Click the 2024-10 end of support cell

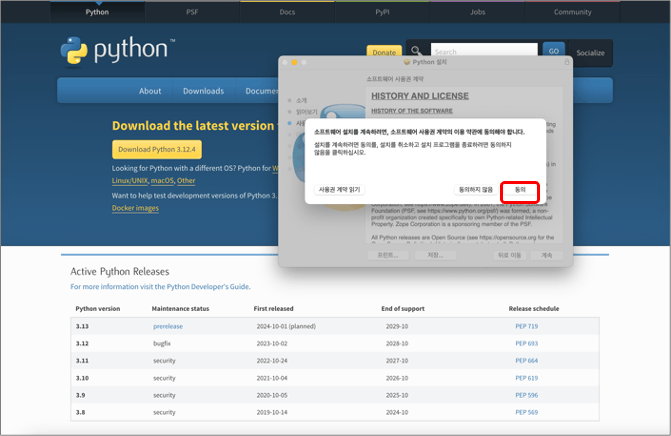[397, 412]
